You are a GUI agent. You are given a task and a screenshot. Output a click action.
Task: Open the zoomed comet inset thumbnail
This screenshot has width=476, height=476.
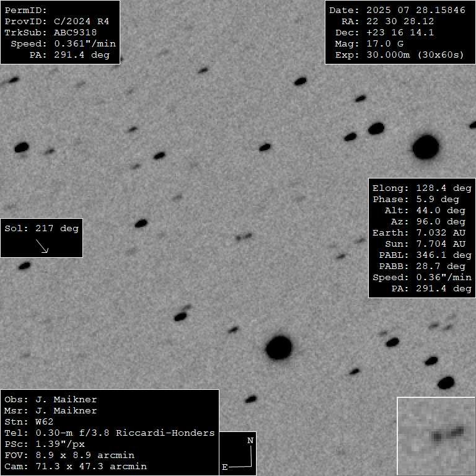tap(436, 436)
